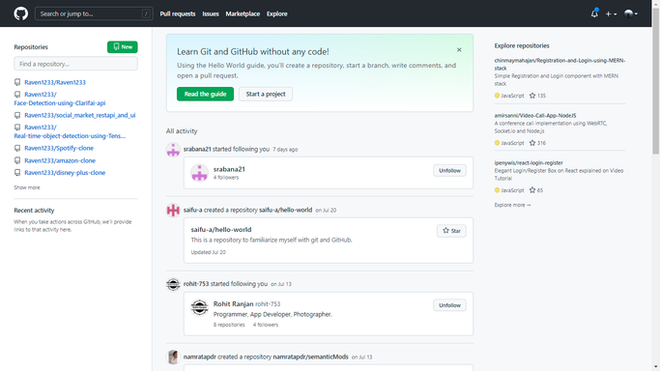Open the GitHub Octocat home logo
Screen dimensions: 660x371
tap(21, 13)
